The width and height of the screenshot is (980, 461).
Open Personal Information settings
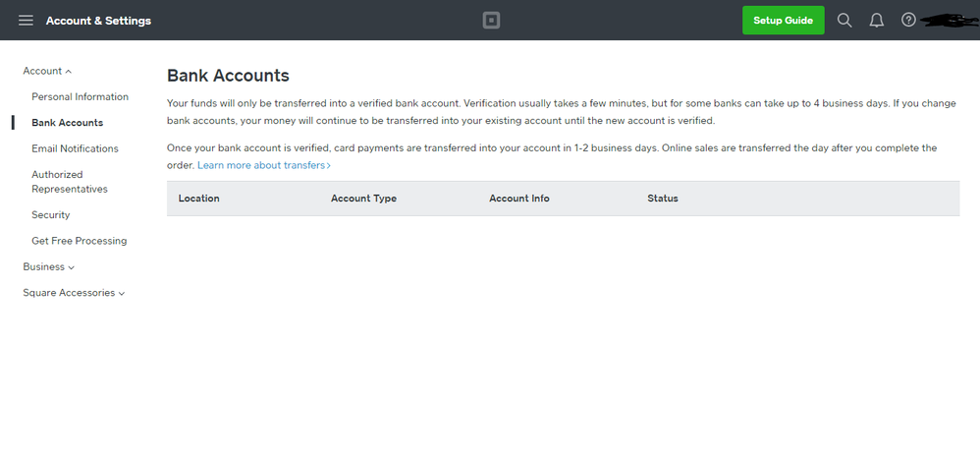tap(80, 96)
